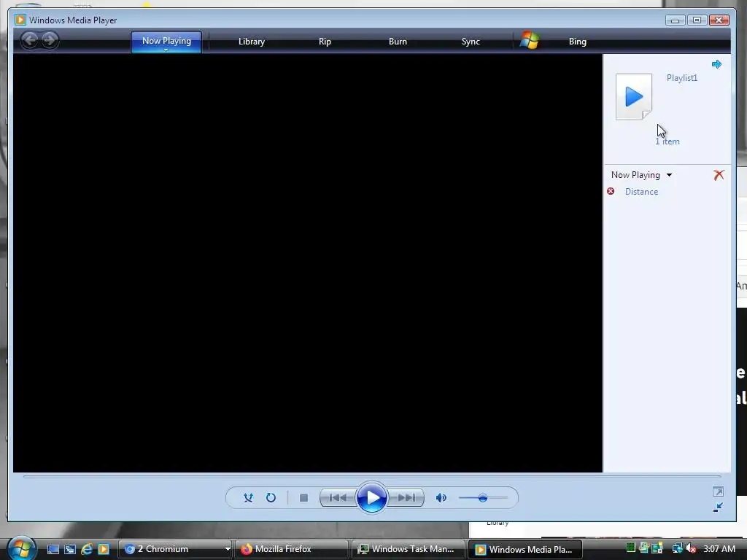Click the red error icon beside Distance
Viewport: 747px width, 560px height.
[x=611, y=192]
